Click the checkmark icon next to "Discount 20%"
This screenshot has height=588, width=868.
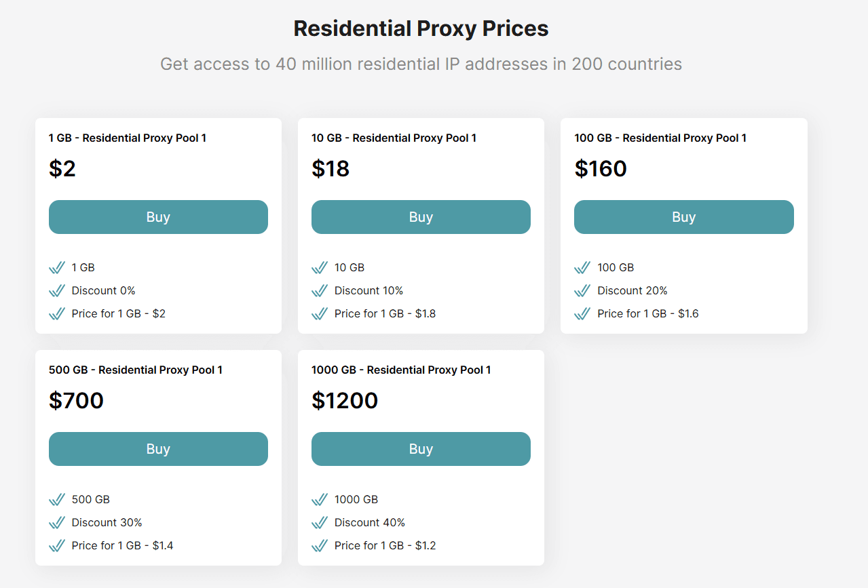pyautogui.click(x=582, y=291)
